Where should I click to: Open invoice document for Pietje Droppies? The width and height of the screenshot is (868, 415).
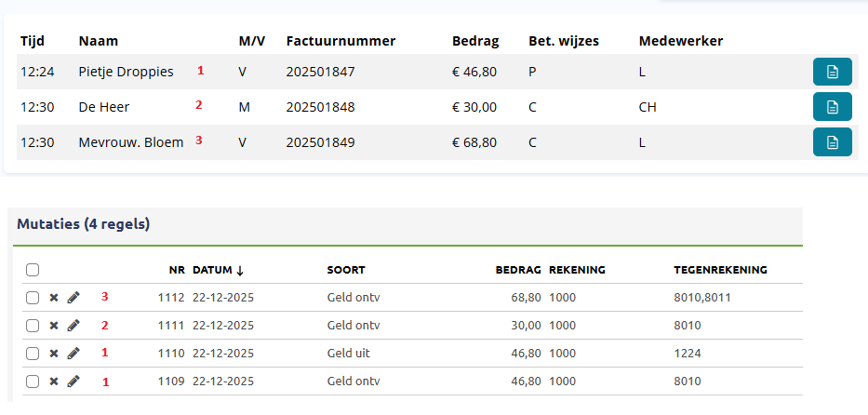(832, 72)
